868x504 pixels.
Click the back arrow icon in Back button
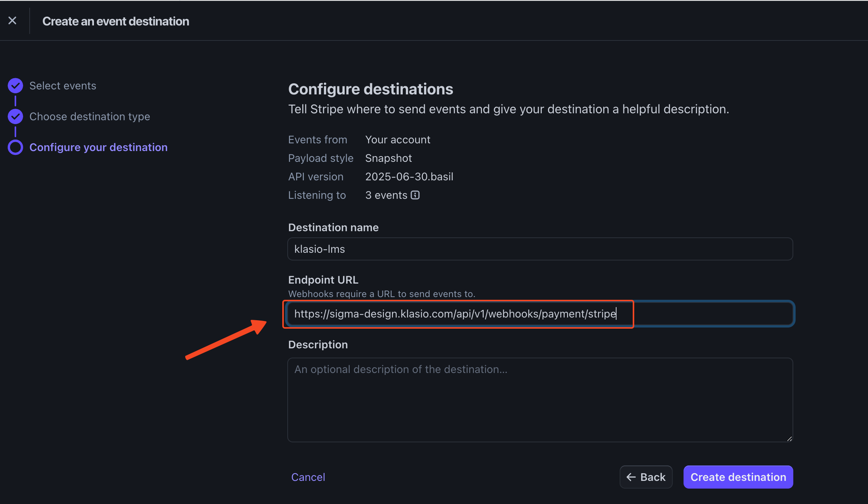click(x=631, y=477)
